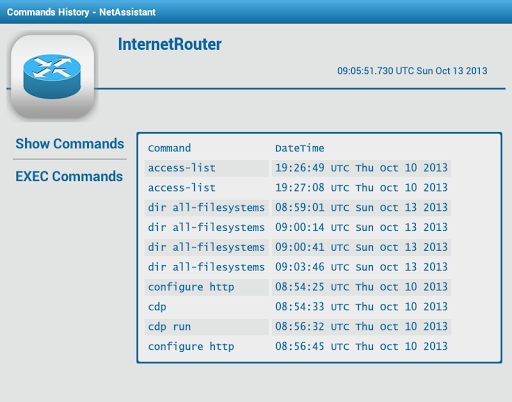Image resolution: width=512 pixels, height=402 pixels.
Task: Click the blue router device icon
Action: click(52, 76)
